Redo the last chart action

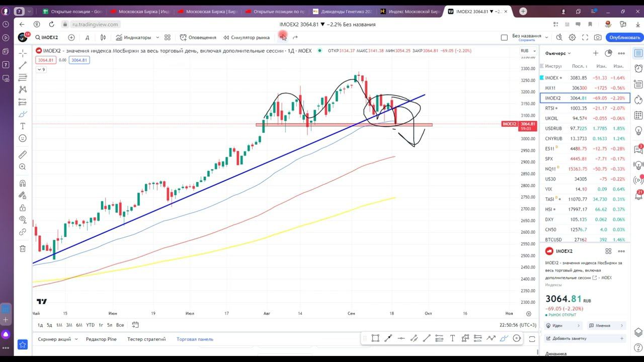pyautogui.click(x=295, y=37)
